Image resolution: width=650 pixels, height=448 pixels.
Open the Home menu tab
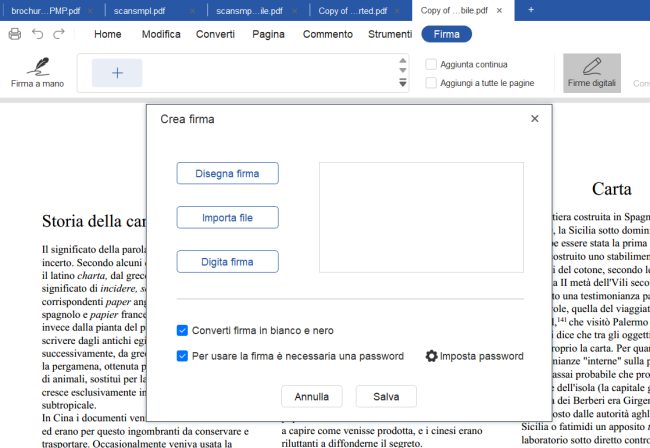coord(108,34)
